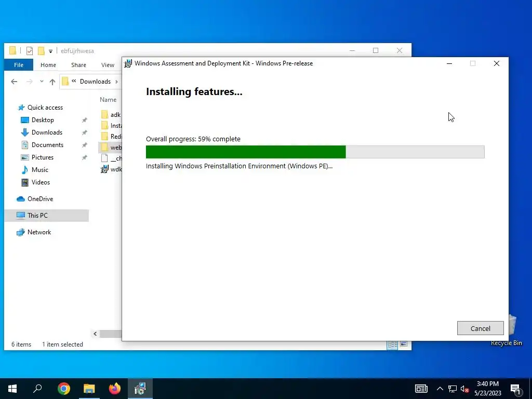This screenshot has width=532, height=399.
Task: Open Quick access in navigation pane
Action: (45, 107)
